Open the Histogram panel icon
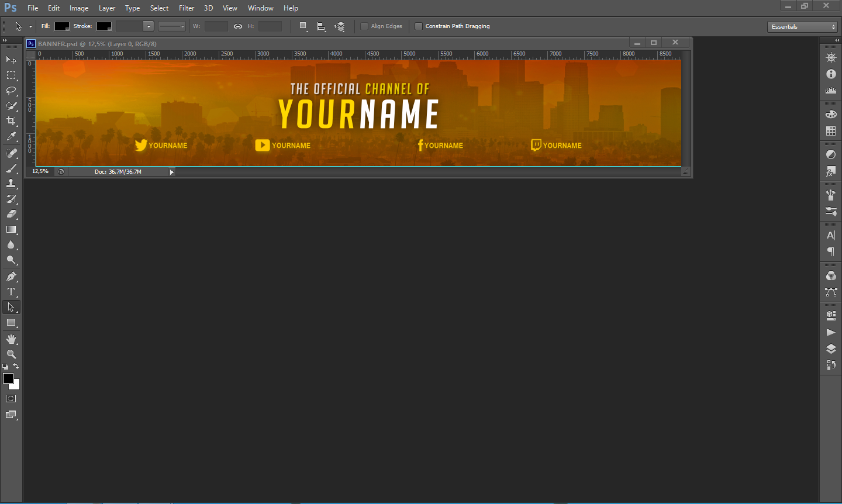Viewport: 842px width, 504px height. click(x=831, y=91)
